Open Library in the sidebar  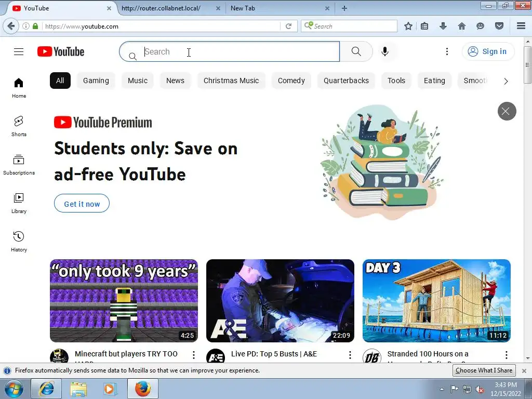[x=19, y=203]
